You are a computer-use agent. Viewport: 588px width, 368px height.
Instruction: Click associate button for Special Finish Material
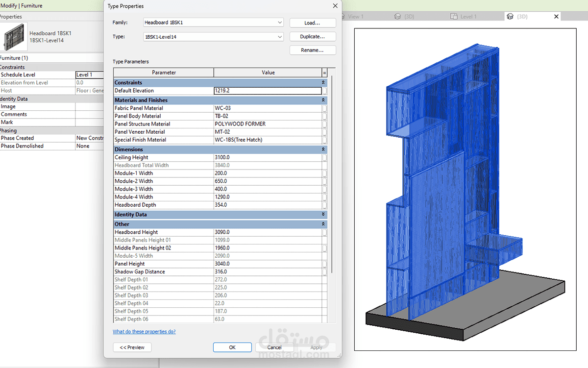click(325, 140)
